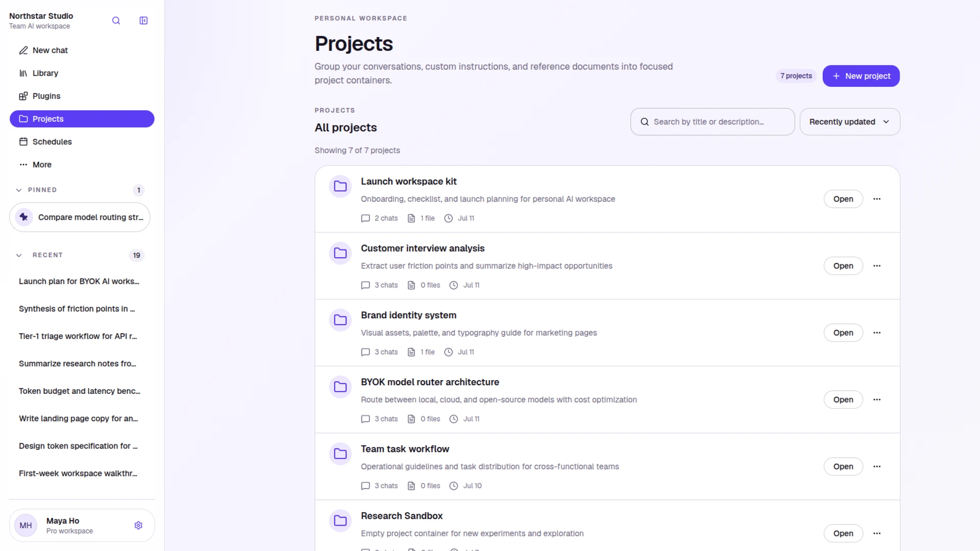Click the Launch workspace kit folder icon

(340, 186)
